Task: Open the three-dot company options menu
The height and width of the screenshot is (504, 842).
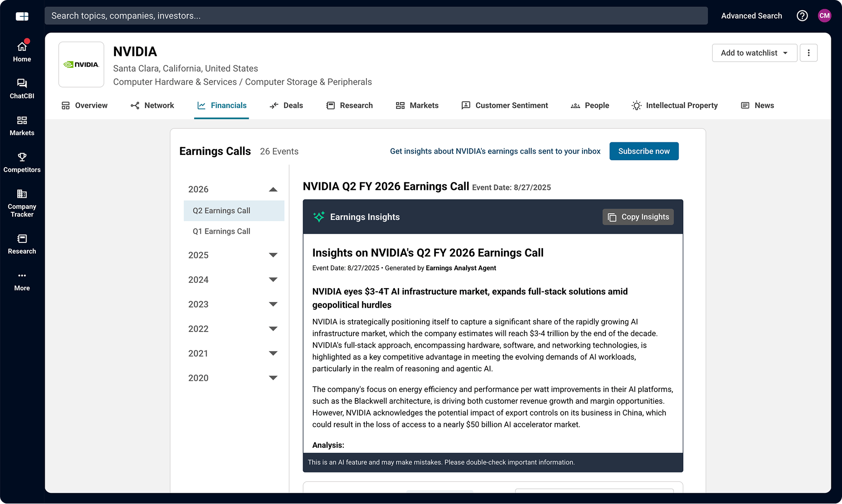Action: coord(808,53)
